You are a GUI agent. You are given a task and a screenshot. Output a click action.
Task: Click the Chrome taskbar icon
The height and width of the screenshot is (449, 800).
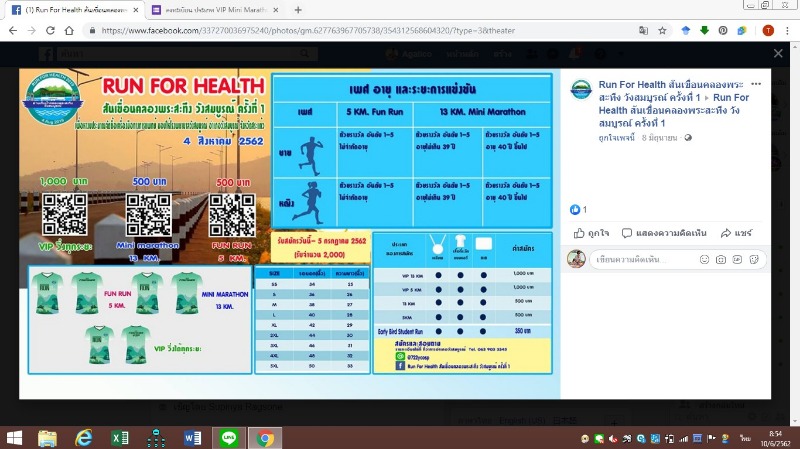265,438
